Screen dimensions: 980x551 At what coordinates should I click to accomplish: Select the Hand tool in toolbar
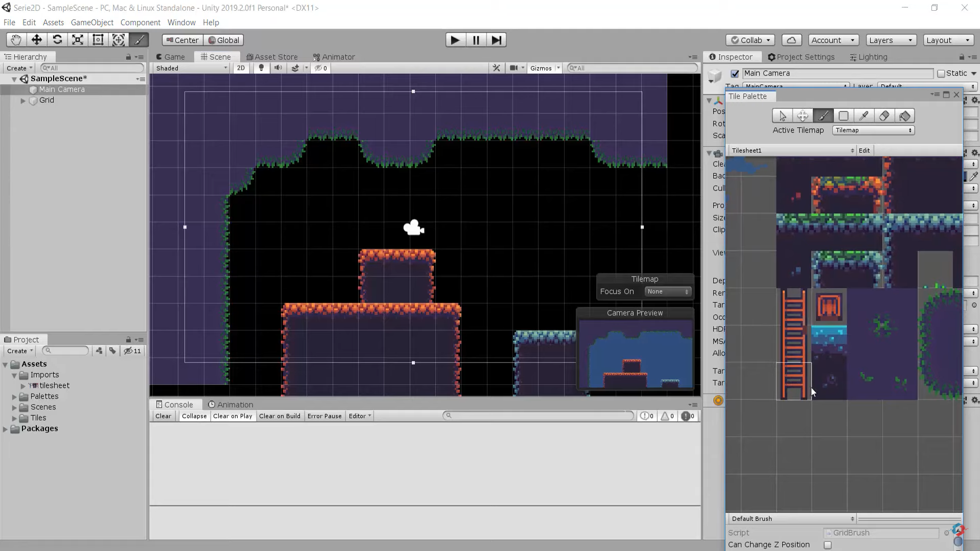[x=16, y=40]
